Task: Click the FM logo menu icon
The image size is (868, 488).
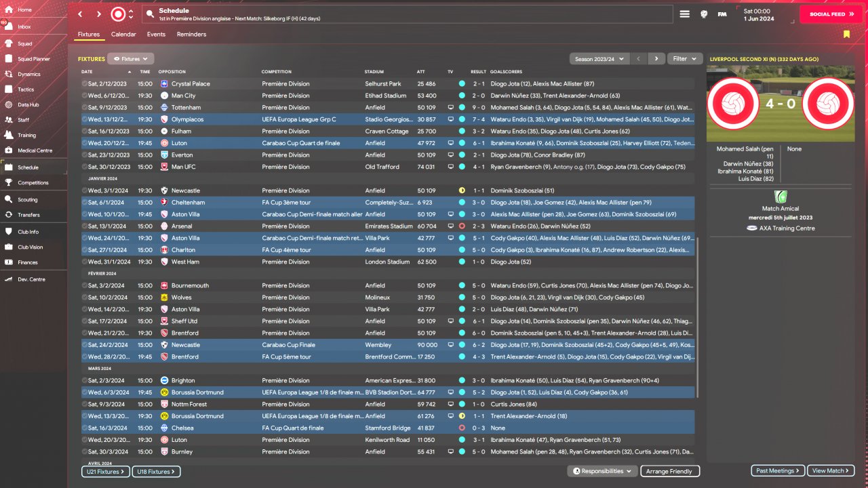Action: (x=722, y=14)
